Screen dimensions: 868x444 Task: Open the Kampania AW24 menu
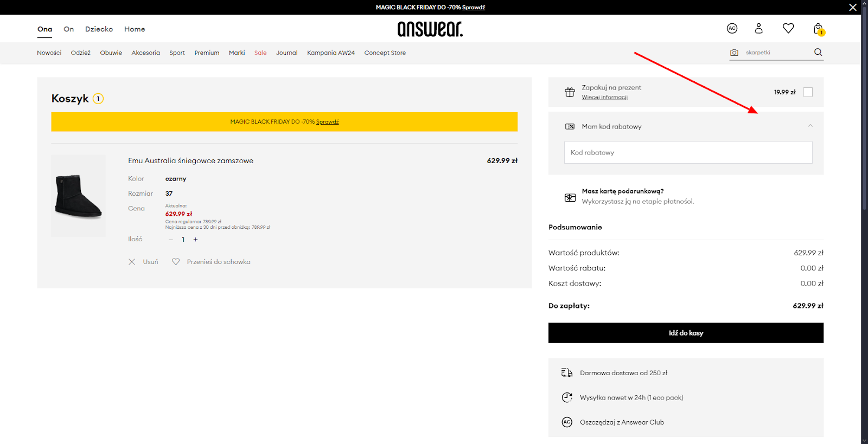[331, 53]
